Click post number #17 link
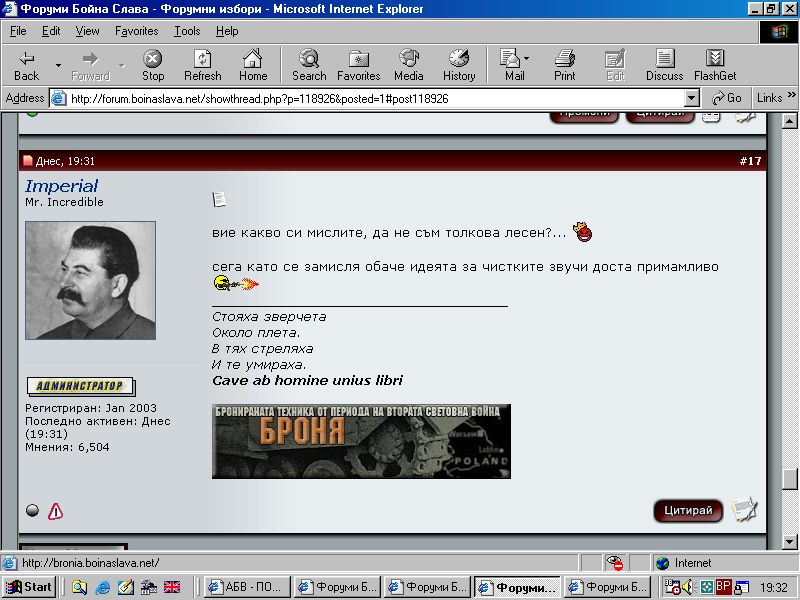This screenshot has height=600, width=800. click(x=750, y=161)
